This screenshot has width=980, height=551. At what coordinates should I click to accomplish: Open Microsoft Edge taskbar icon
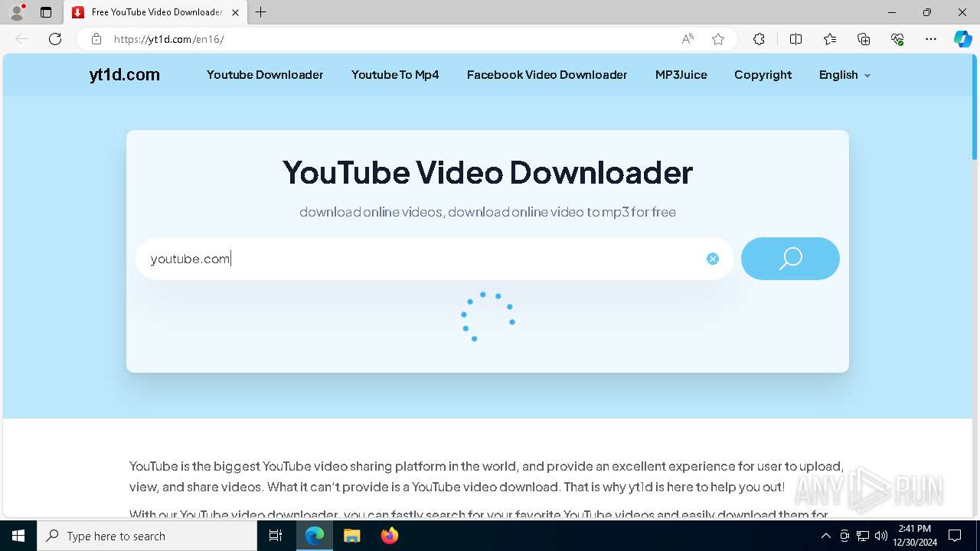tap(315, 536)
